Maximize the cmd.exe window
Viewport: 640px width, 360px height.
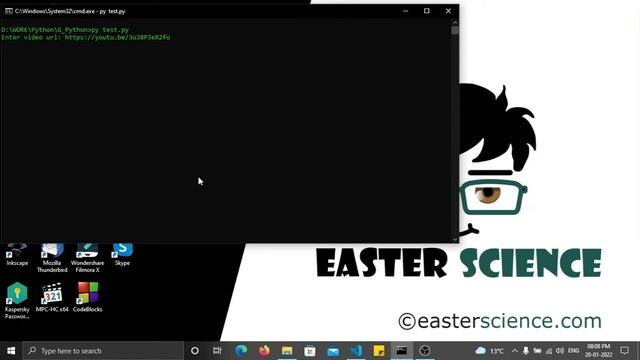pyautogui.click(x=427, y=11)
